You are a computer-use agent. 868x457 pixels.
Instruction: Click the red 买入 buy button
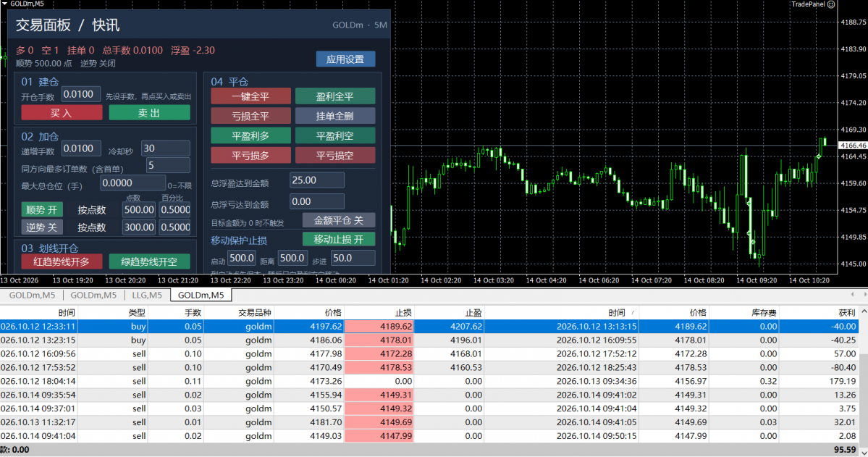coord(62,113)
